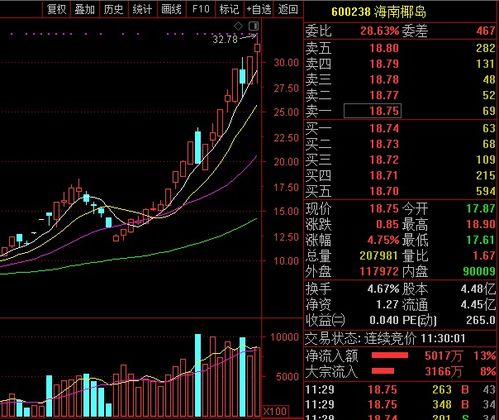Click the 委差 value 467
The image size is (499, 420).
point(485,31)
